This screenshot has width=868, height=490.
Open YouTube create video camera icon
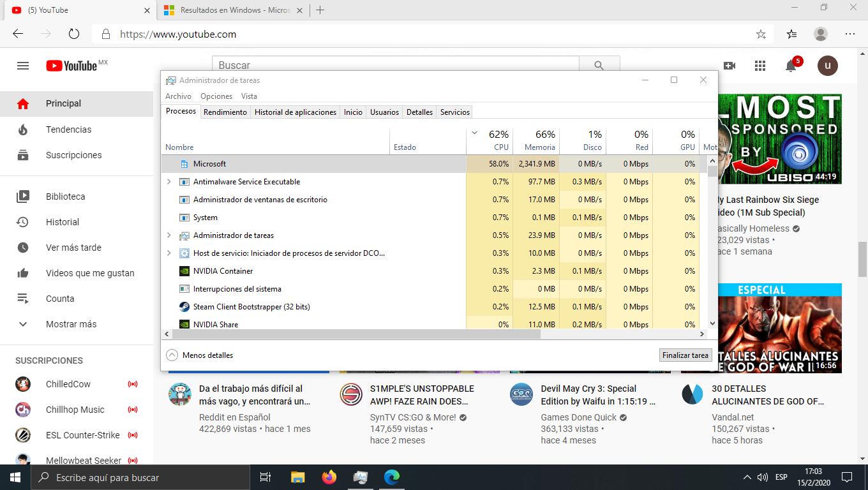pos(730,66)
